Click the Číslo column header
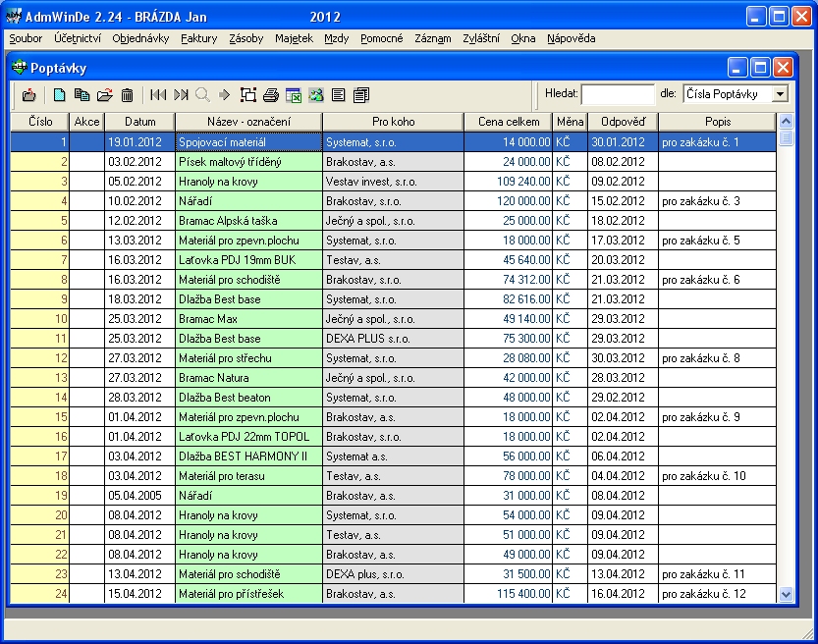The height and width of the screenshot is (644, 818). click(x=40, y=122)
